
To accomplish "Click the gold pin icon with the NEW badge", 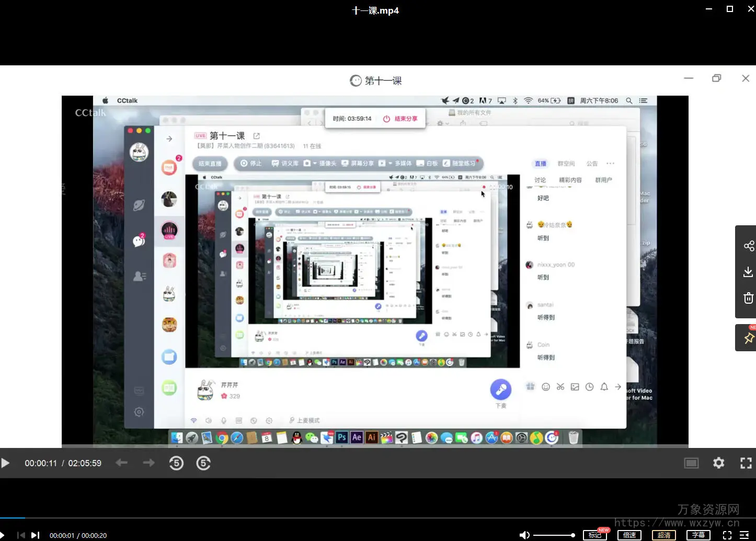I will (x=748, y=338).
